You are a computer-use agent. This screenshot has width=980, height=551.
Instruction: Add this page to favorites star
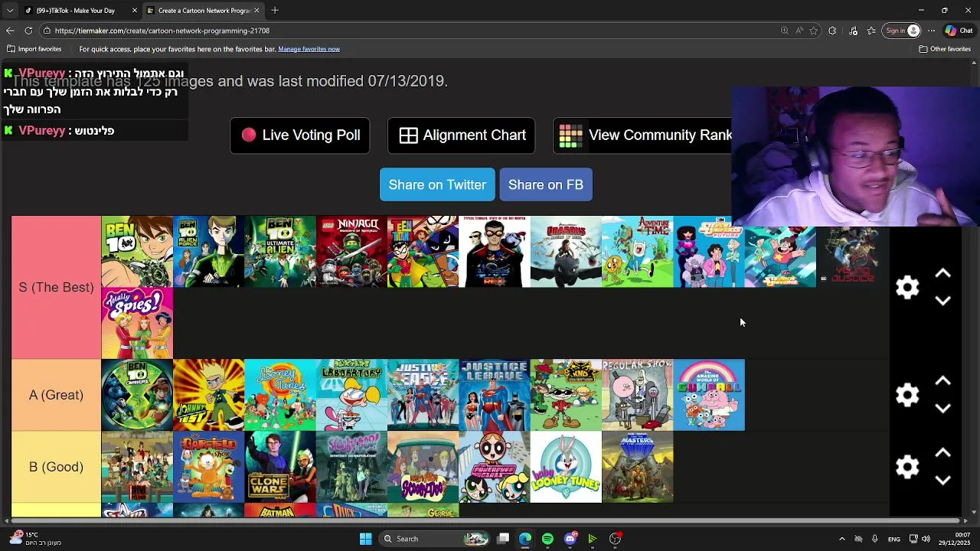point(814,31)
